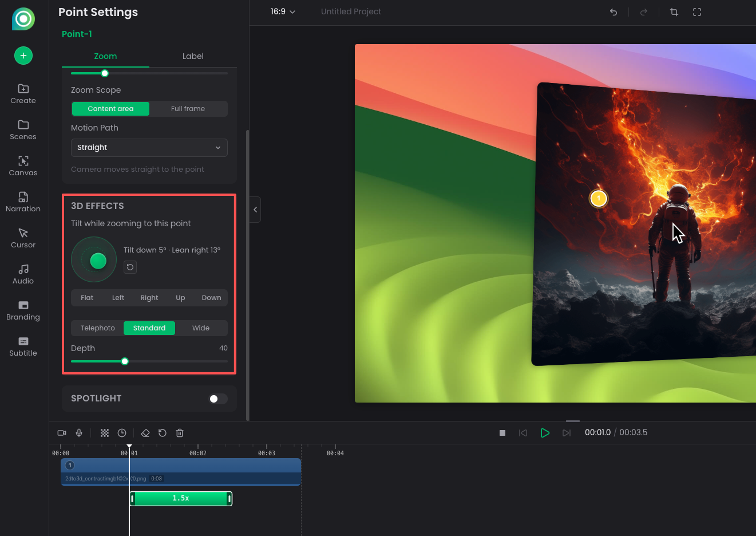Choose the Telephoto lens option
Image resolution: width=756 pixels, height=536 pixels.
(98, 328)
